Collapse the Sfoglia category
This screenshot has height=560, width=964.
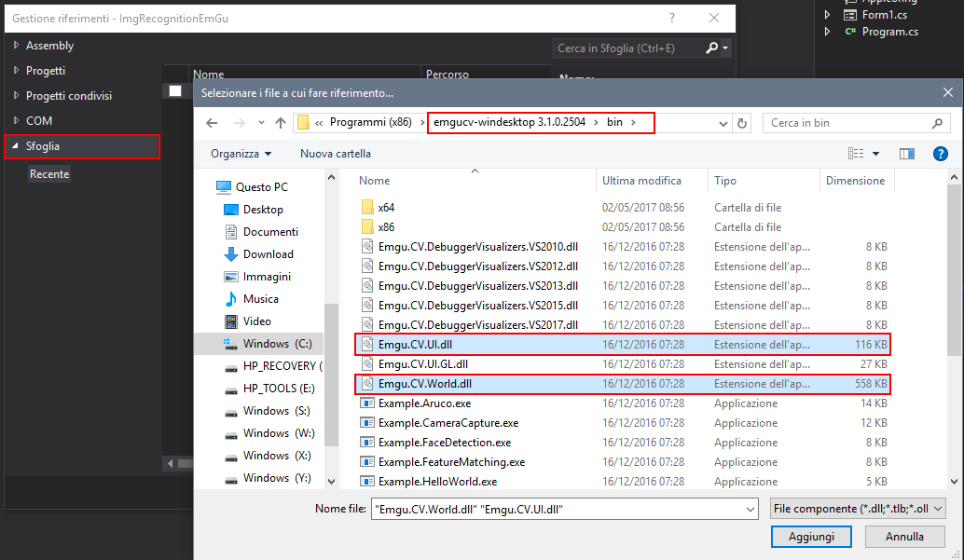point(15,145)
